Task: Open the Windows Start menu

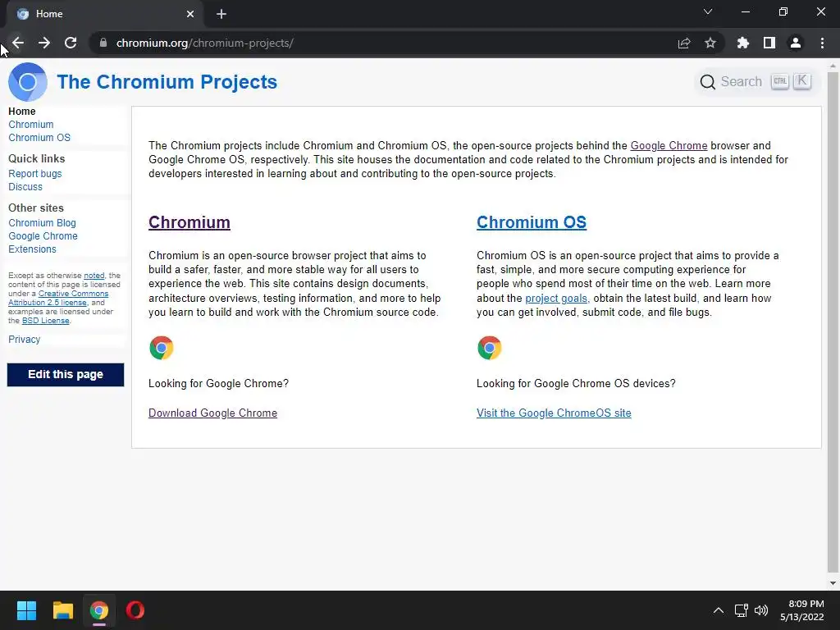Action: coord(26,610)
